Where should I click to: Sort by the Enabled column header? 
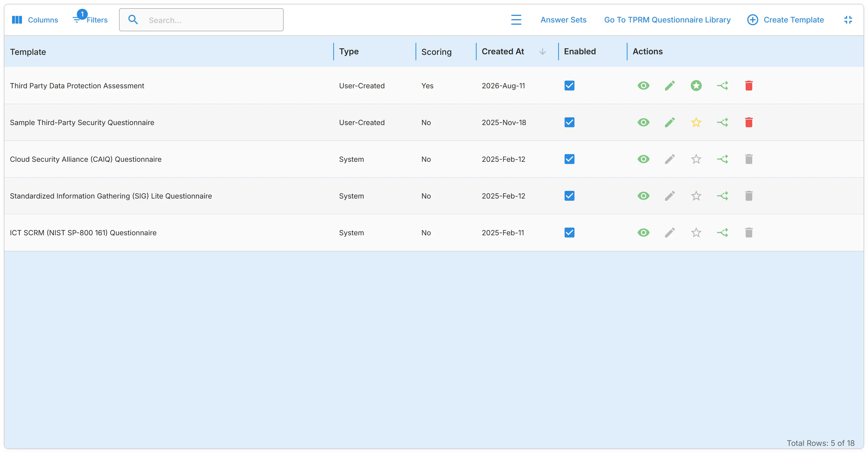[580, 52]
